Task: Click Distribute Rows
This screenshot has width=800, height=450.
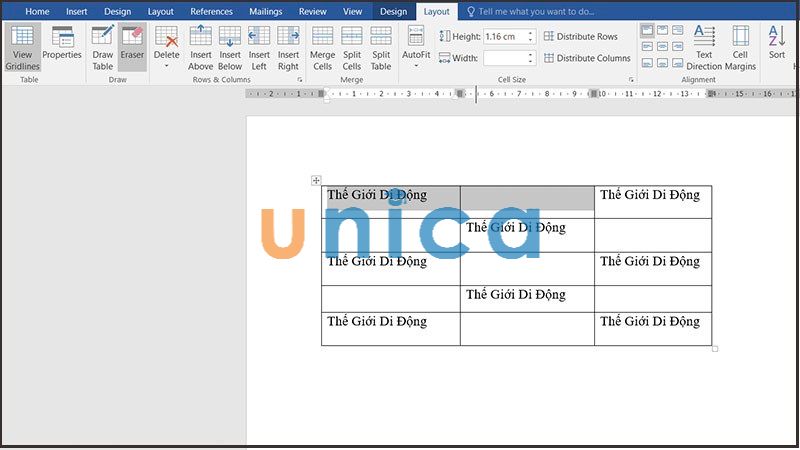Action: click(x=581, y=37)
